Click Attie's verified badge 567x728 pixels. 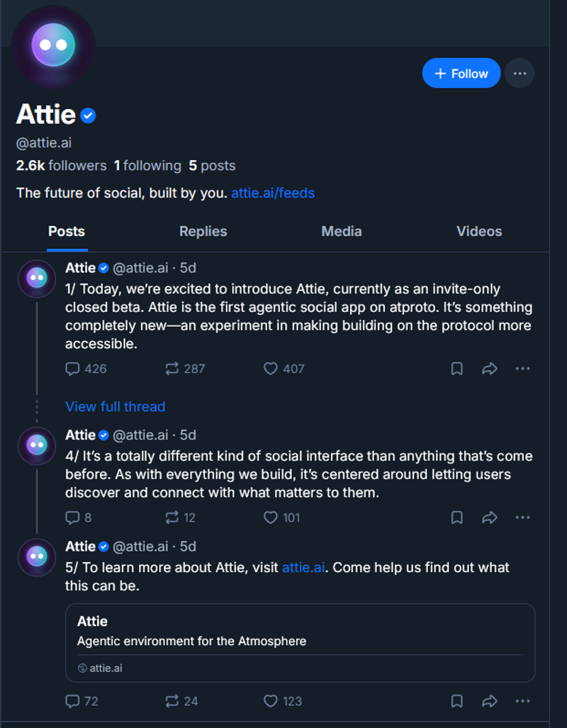pos(87,115)
